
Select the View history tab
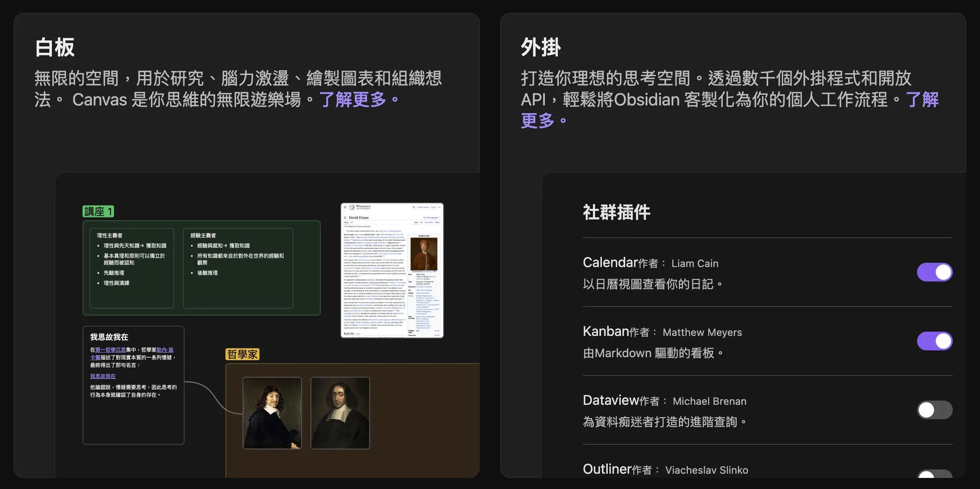tap(429, 222)
